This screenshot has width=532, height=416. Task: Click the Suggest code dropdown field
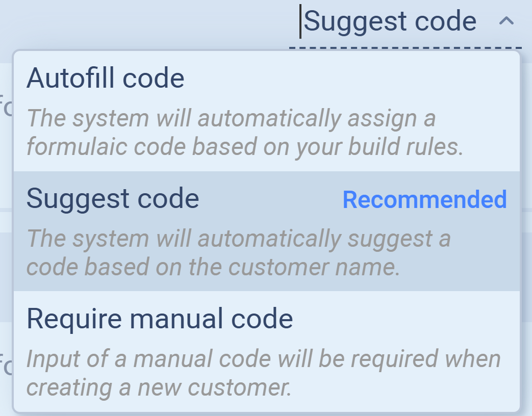pos(390,22)
